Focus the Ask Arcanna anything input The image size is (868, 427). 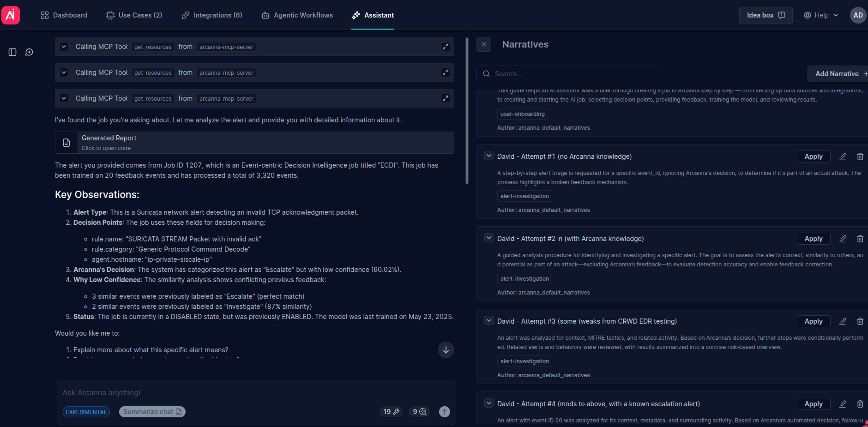pyautogui.click(x=256, y=392)
